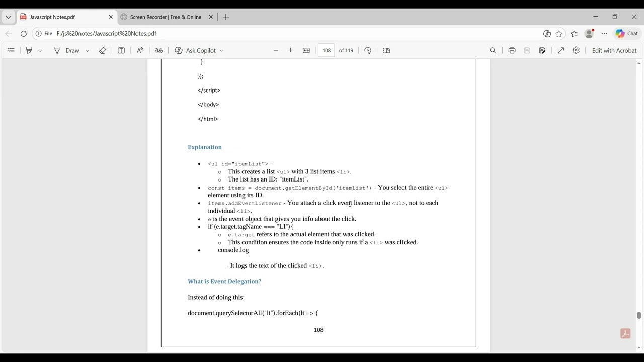
Task: Open the Translate tool
Action: (158, 50)
